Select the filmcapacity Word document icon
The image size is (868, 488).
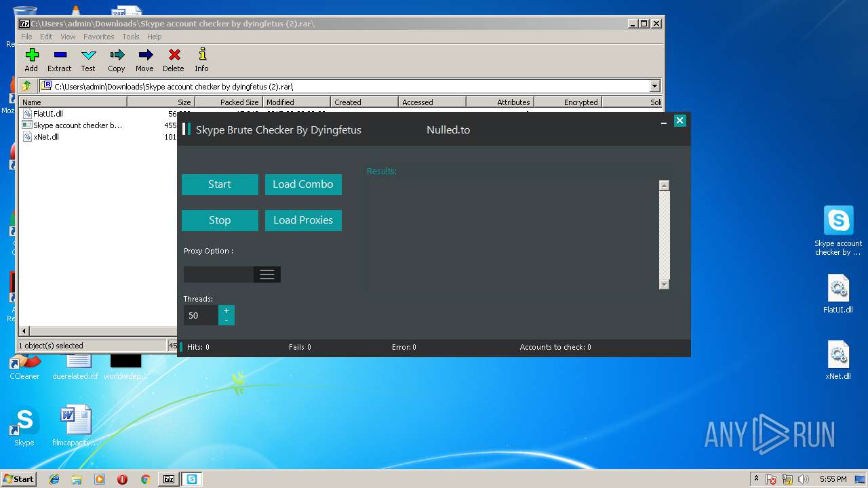pyautogui.click(x=75, y=426)
